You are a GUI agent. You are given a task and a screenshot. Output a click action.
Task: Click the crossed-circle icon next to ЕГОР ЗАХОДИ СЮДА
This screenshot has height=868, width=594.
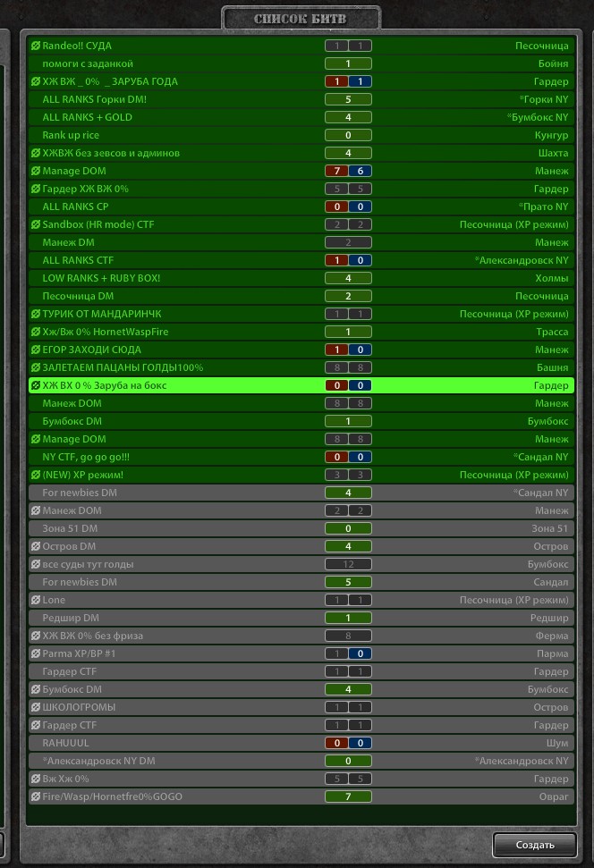36,350
